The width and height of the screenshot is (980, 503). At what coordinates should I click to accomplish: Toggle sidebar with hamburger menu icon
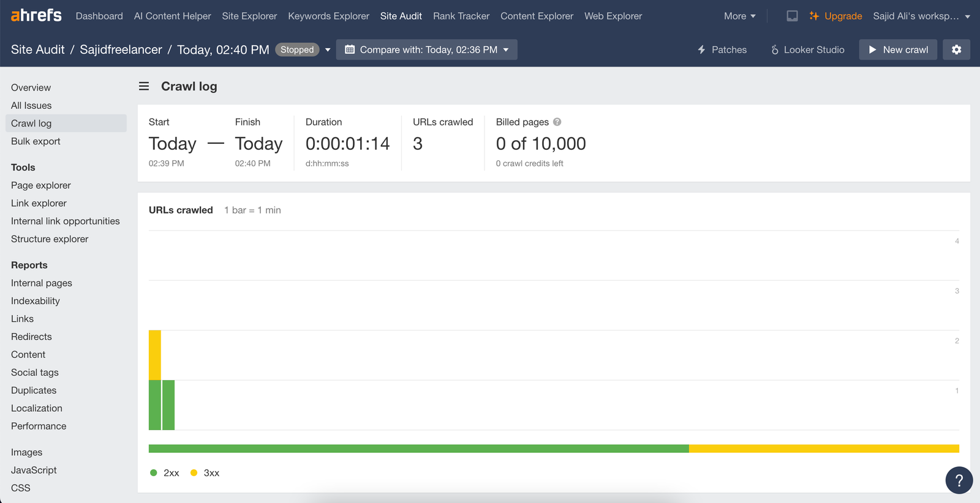[144, 86]
